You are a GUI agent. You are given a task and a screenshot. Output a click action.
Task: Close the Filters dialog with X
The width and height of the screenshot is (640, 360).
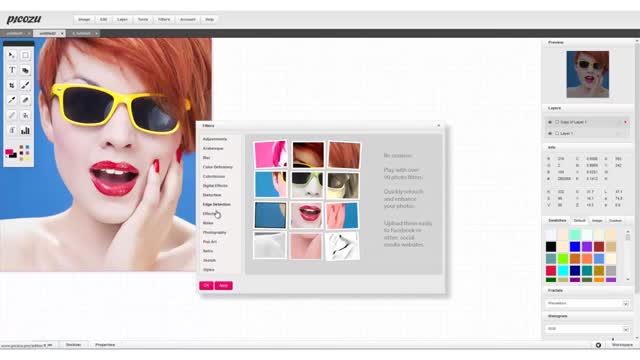coord(439,126)
